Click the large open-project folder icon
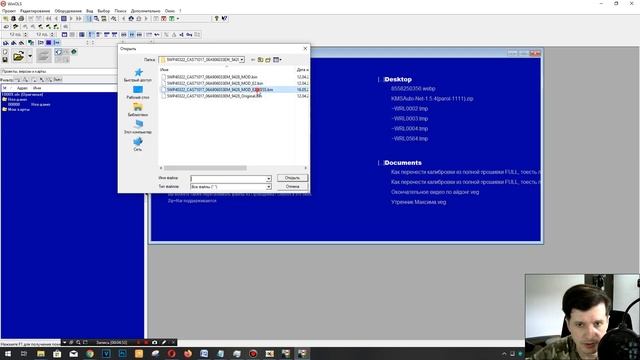The height and width of the screenshot is (360, 640). [x=18, y=56]
